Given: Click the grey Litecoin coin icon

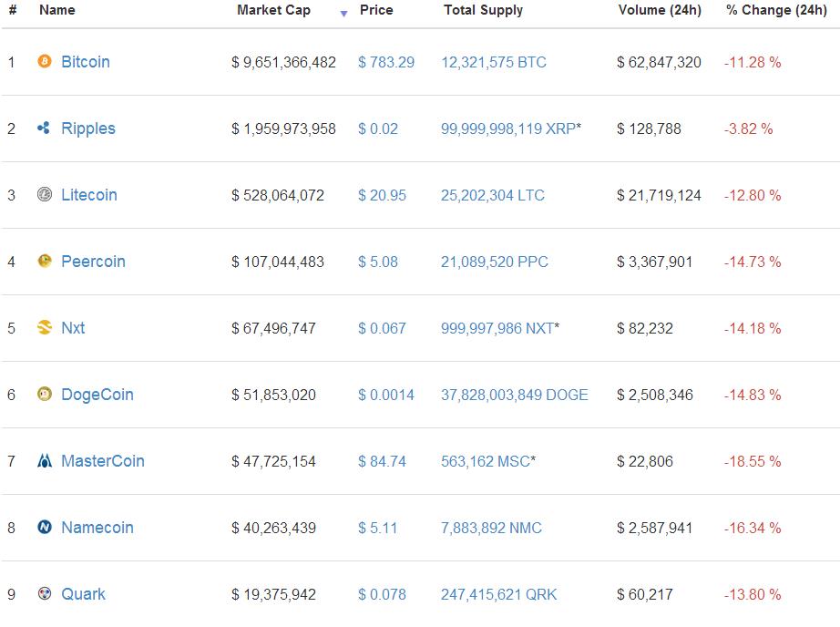Looking at the screenshot, I should point(45,194).
